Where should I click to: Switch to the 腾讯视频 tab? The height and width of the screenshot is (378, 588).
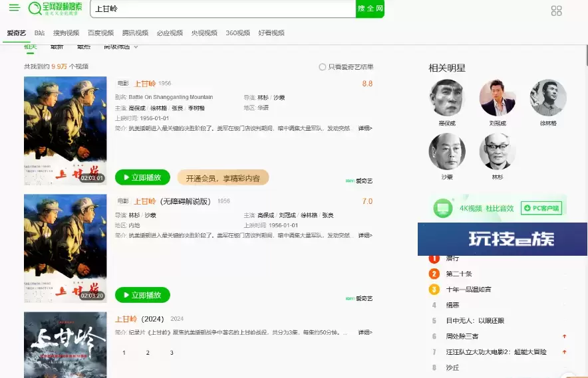click(x=135, y=33)
